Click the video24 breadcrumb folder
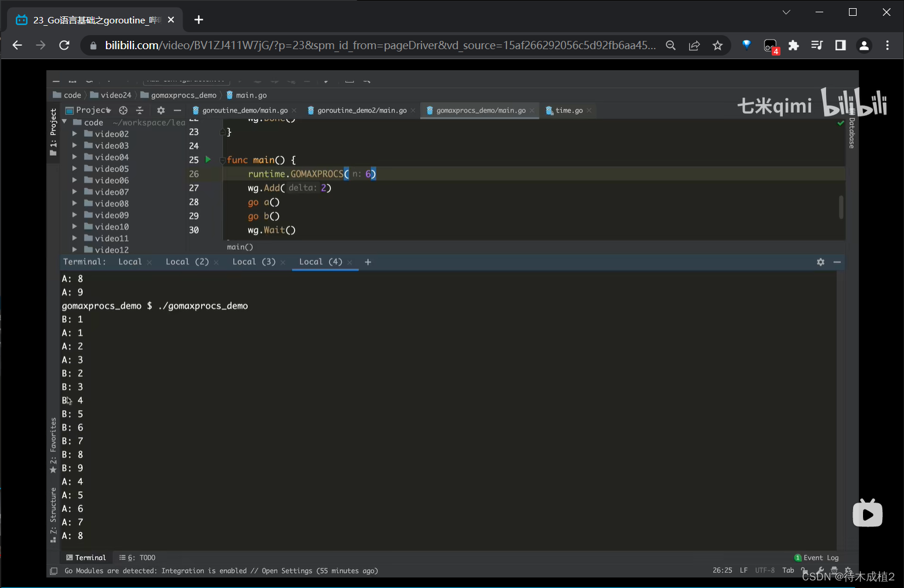Screen dimensions: 904x588 pos(111,95)
